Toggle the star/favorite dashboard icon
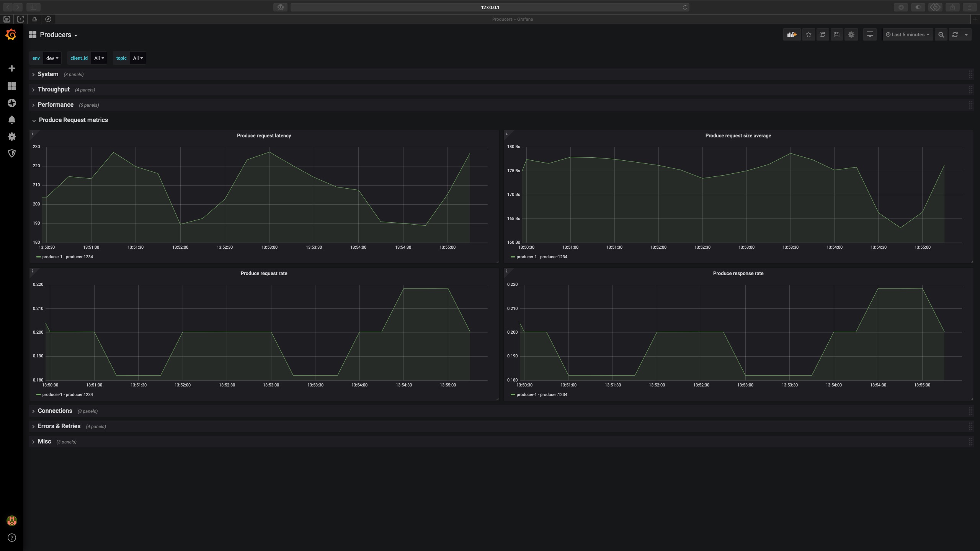 click(x=808, y=34)
